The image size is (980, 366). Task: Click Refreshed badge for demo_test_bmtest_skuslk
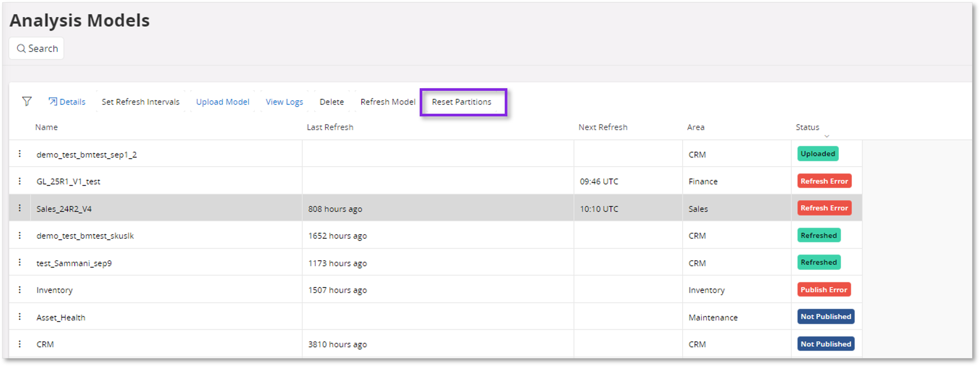pyautogui.click(x=819, y=235)
